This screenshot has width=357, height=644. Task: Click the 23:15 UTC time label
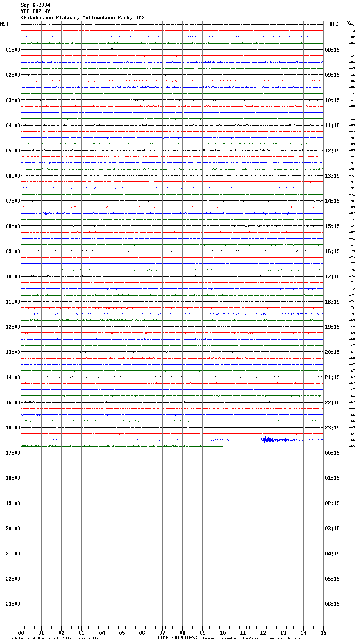click(x=332, y=428)
